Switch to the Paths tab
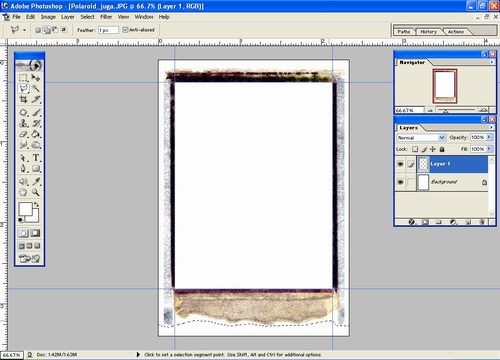Image resolution: width=500 pixels, height=360 pixels. (x=404, y=32)
